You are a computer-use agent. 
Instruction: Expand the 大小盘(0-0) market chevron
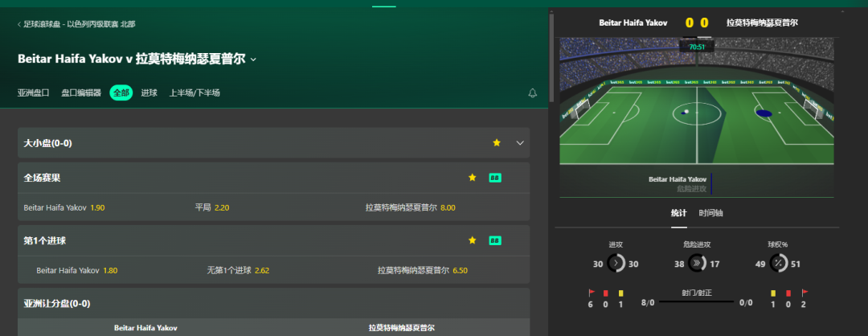pos(520,143)
